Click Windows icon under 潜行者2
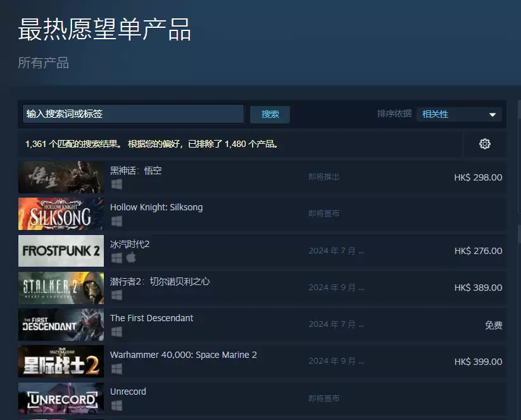 pos(116,295)
